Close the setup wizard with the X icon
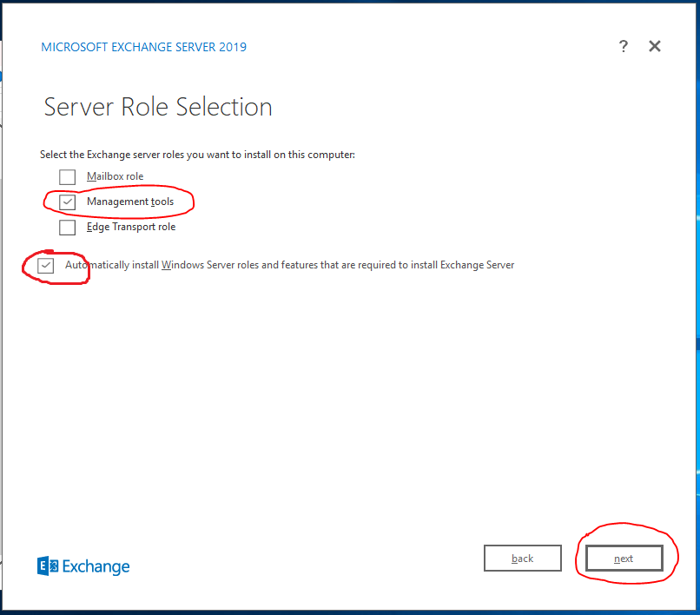This screenshot has height=615, width=700. (654, 46)
